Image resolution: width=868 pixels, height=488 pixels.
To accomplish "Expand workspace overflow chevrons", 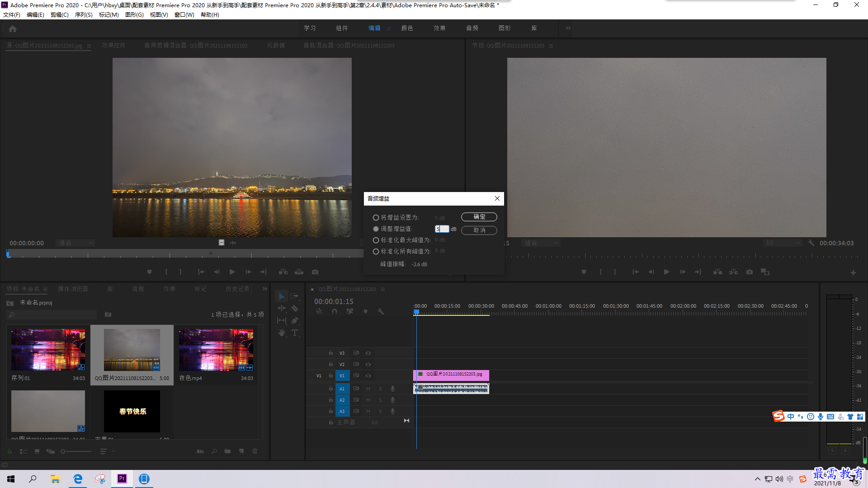I will point(568,28).
